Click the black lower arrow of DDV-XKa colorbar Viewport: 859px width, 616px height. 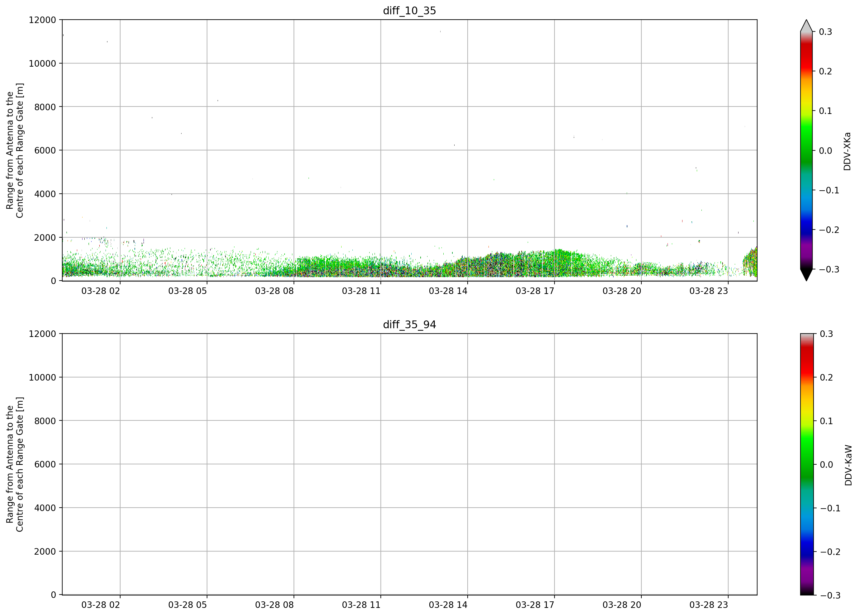(806, 275)
